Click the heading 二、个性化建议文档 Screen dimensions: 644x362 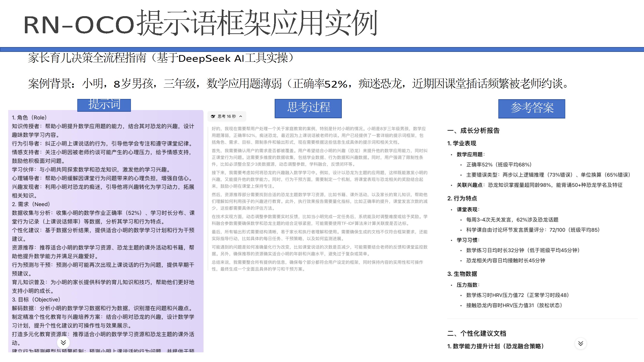tap(477, 333)
